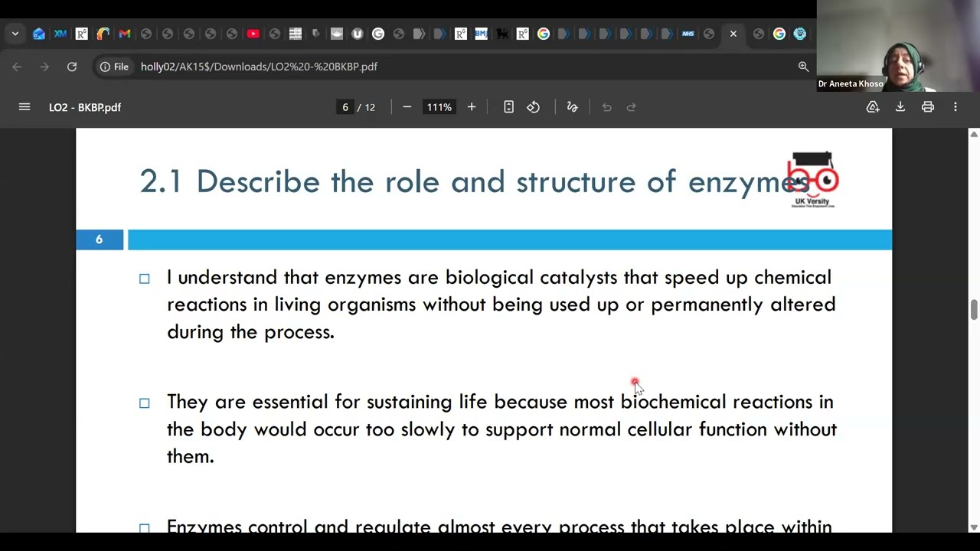Click the zoom out minus button

(x=407, y=107)
